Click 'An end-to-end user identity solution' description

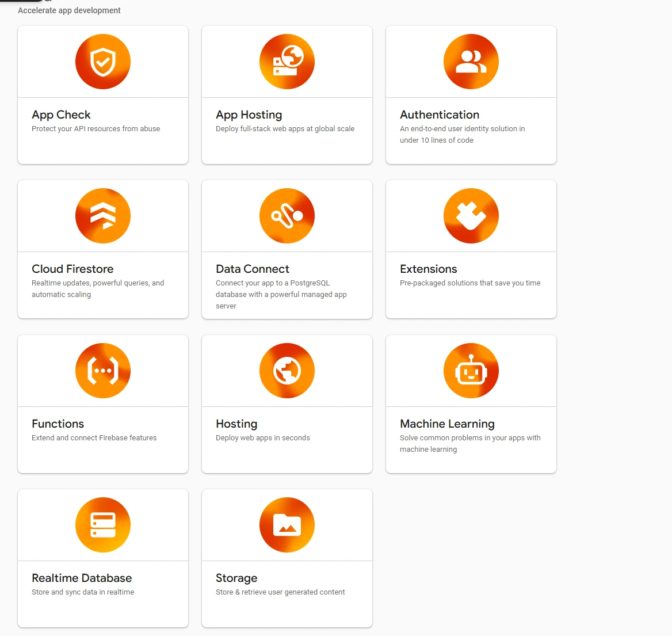463,134
